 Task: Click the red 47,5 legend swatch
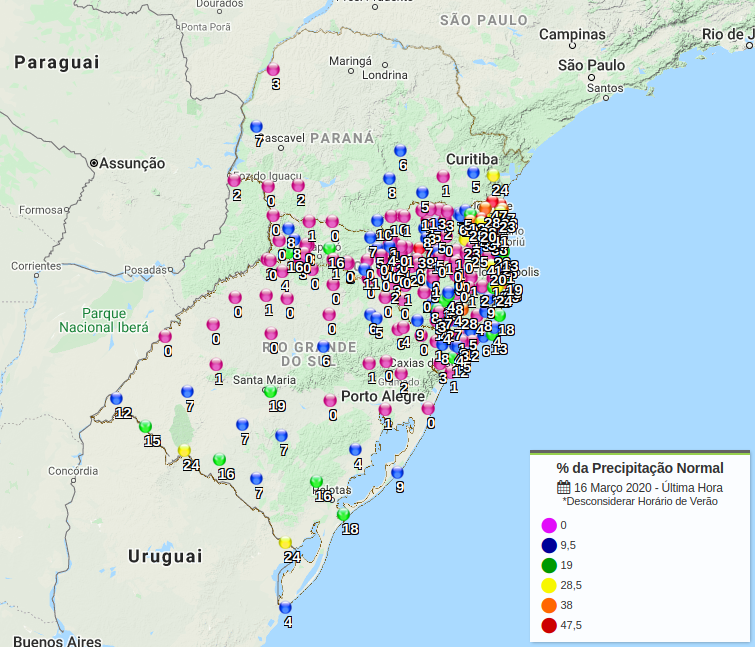549,625
